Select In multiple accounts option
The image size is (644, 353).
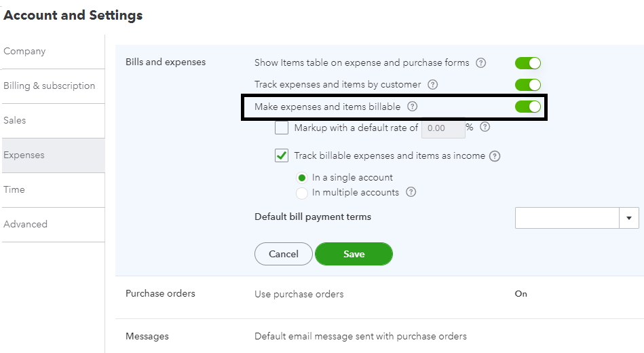[302, 193]
